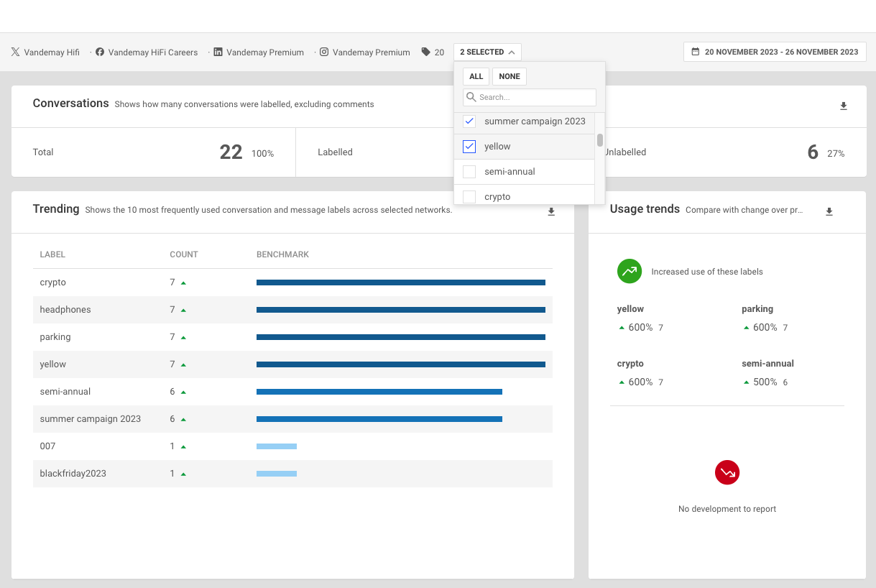Click the X (Twitter) icon for Vandemay Hifi
This screenshot has width=876, height=588.
tap(15, 52)
